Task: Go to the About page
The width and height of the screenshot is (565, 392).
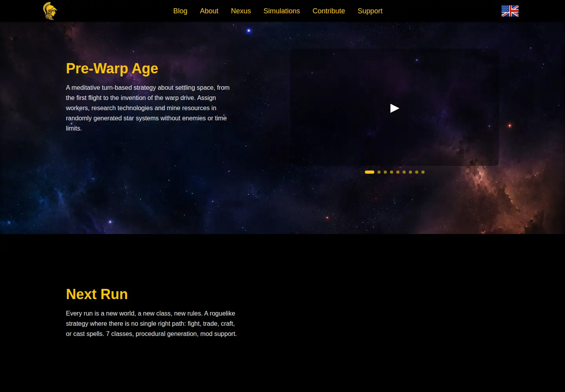Action: [x=209, y=11]
